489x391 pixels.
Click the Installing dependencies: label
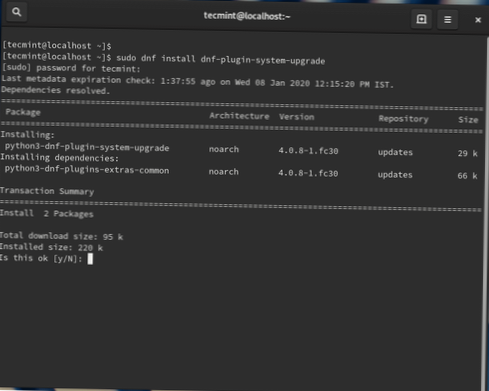(59, 157)
